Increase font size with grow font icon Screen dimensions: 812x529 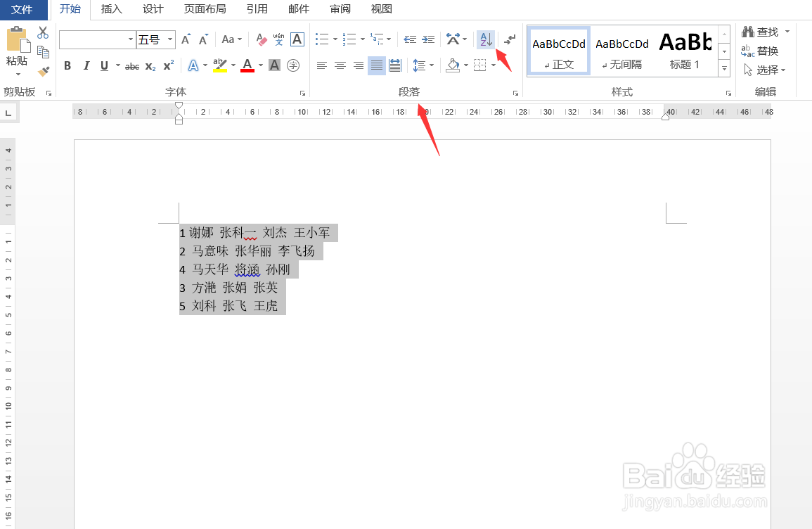pyautogui.click(x=186, y=39)
